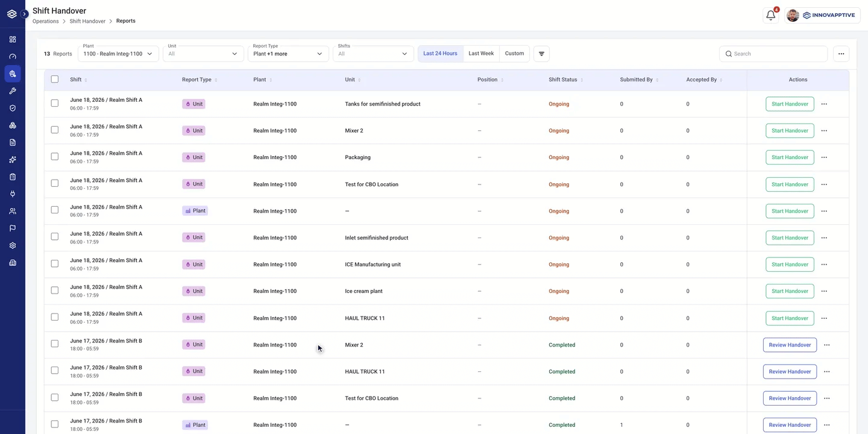Sort by the Submitted By column
Screen dimensions: 868x434
[x=639, y=80]
